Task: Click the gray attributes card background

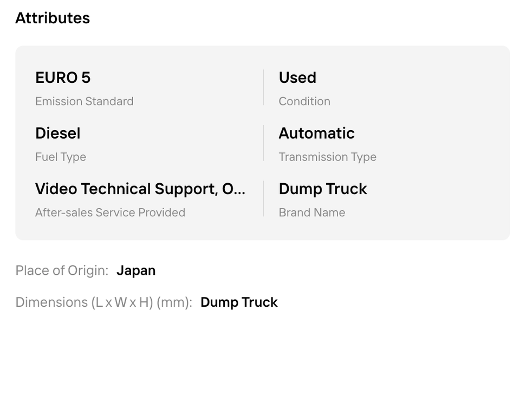Action: [x=262, y=143]
